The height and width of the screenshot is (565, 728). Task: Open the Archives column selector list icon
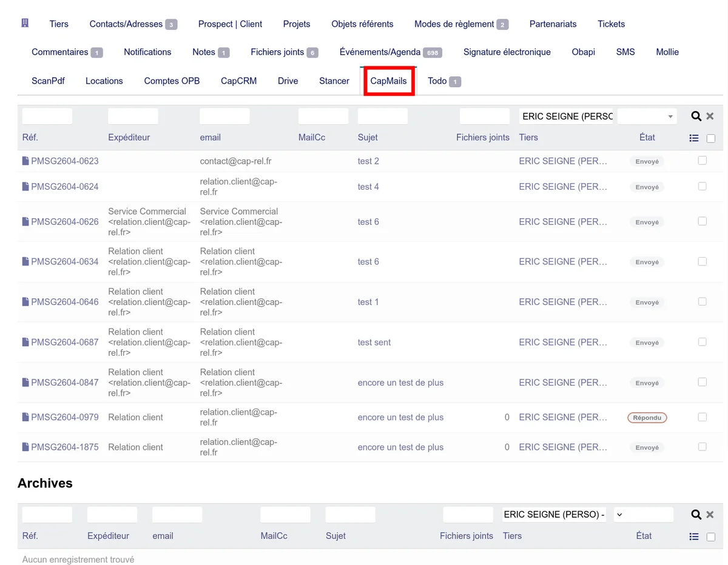[694, 537]
